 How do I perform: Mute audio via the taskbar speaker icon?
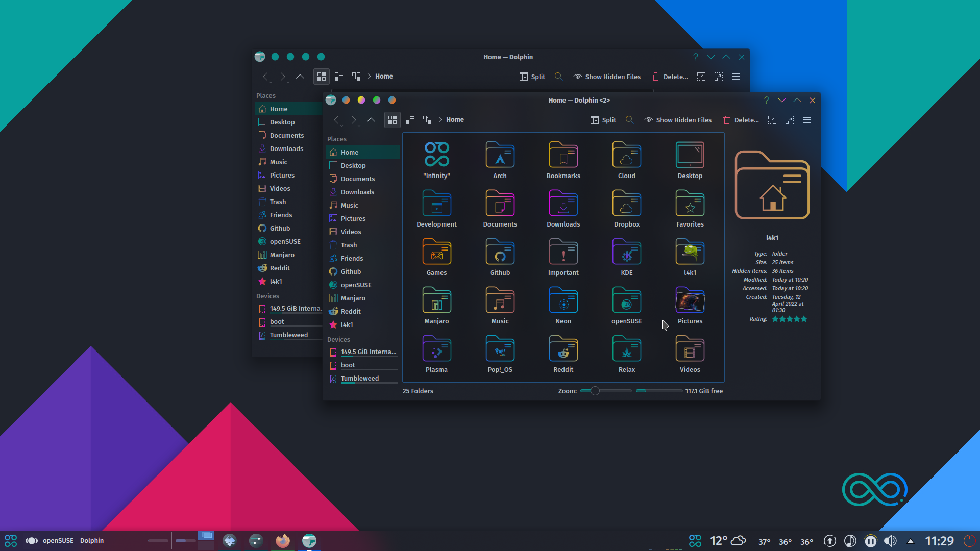coord(891,541)
